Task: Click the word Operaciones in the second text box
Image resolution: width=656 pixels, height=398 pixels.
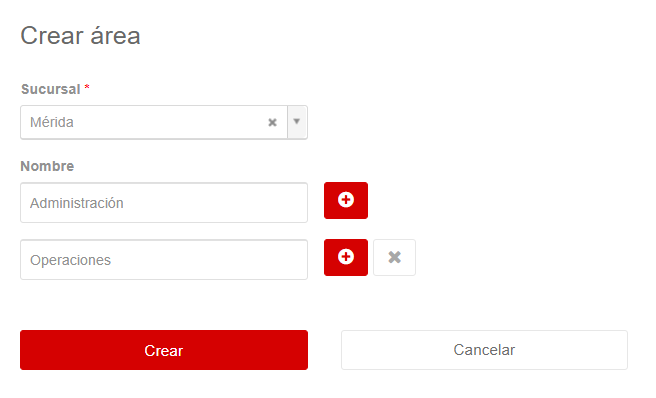Action: tap(70, 260)
